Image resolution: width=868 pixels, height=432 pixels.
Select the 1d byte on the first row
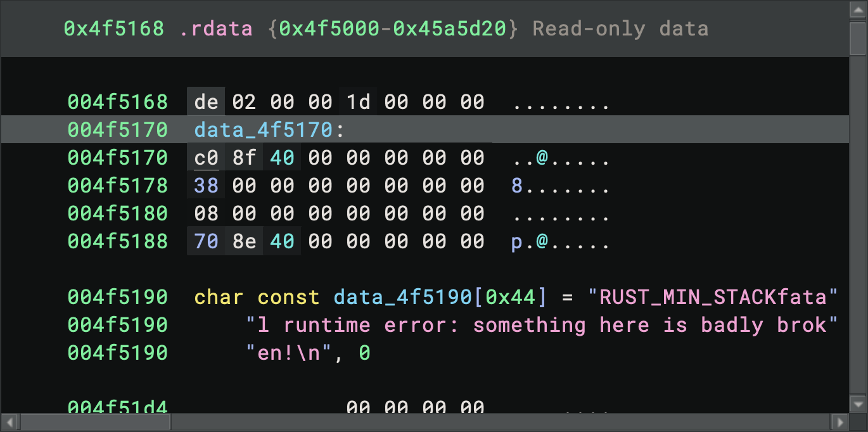[358, 102]
